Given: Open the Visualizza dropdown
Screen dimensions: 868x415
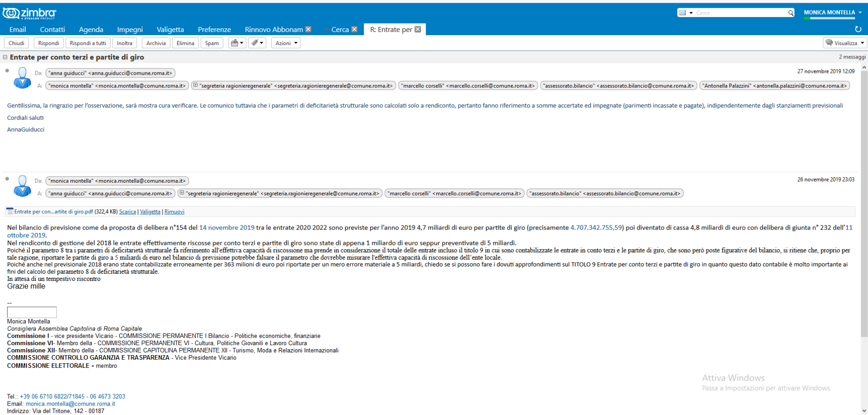Looking at the screenshot, I should [x=845, y=43].
